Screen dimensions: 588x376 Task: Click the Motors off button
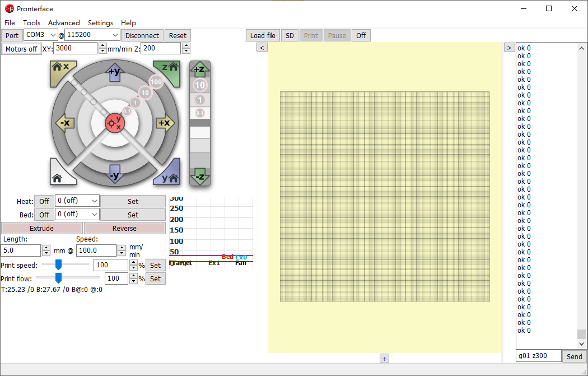pos(21,49)
